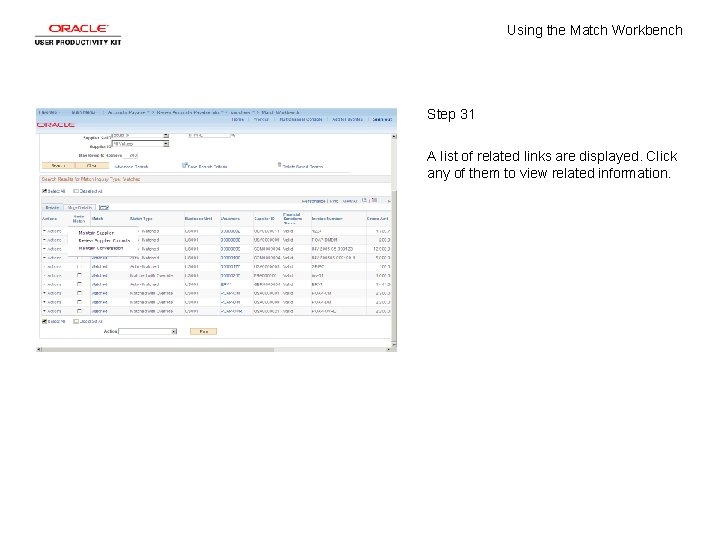This screenshot has height=540, width=720.
Task: Click the Personalize link in the grid header
Action: coord(314,201)
